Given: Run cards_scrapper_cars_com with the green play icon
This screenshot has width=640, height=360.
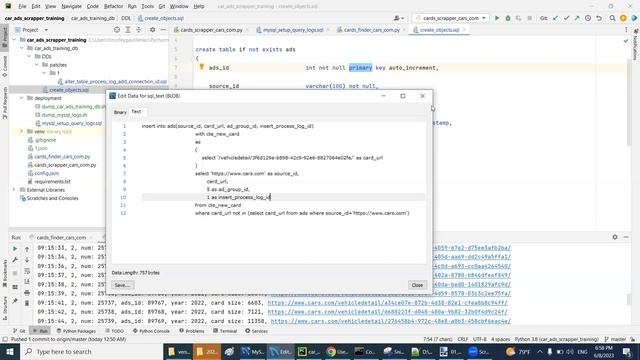Looking at the screenshot, I should [x=497, y=18].
